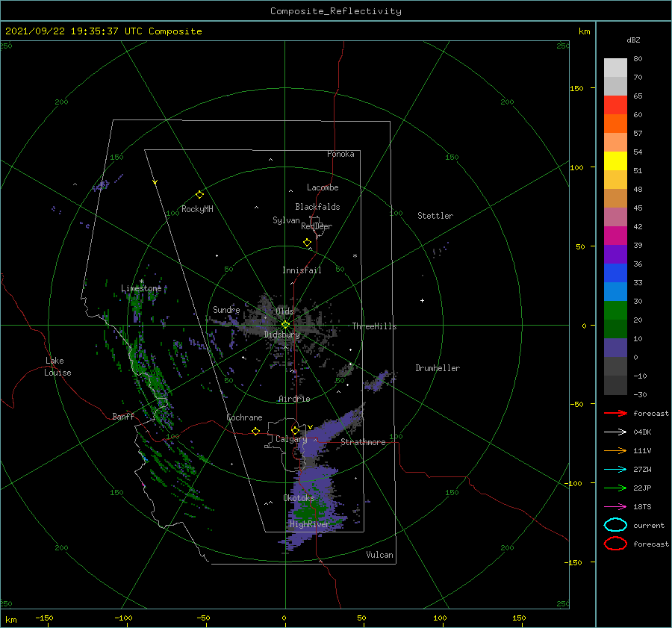Viewport: 672px width, 628px height.
Task: Click the Banff town label
Action: [x=123, y=416]
